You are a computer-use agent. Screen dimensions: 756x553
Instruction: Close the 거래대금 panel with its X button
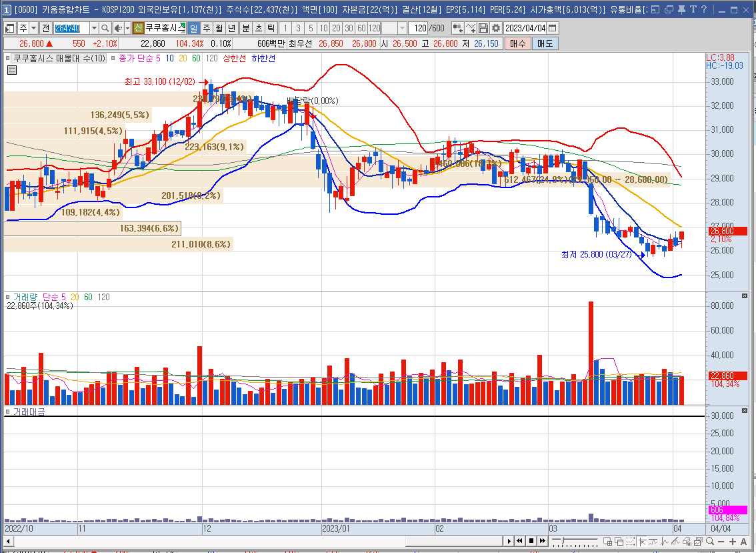click(x=745, y=411)
